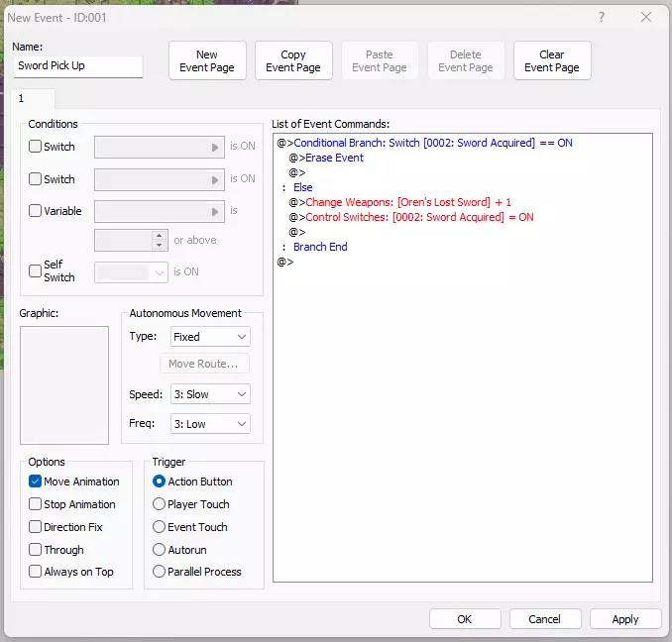This screenshot has height=642, width=672.
Task: Open the Freq dropdown list
Action: (x=210, y=424)
